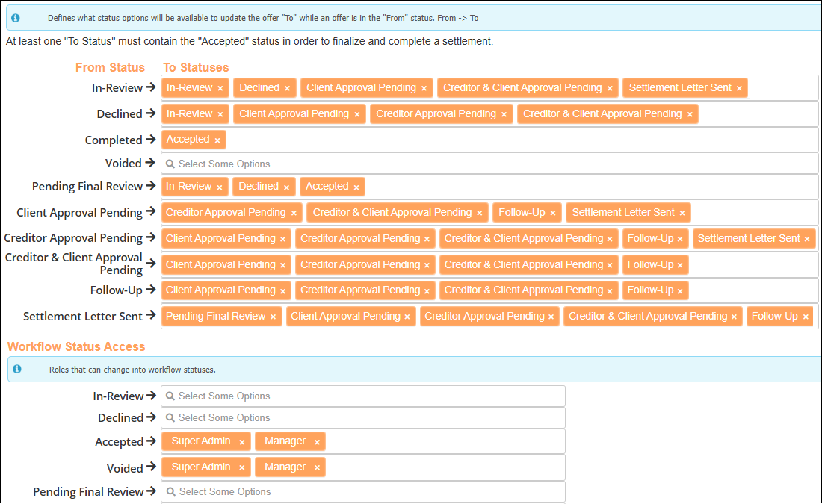This screenshot has width=822, height=504.
Task: Click info icon in Workflow Status Access banner
Action: (x=16, y=369)
